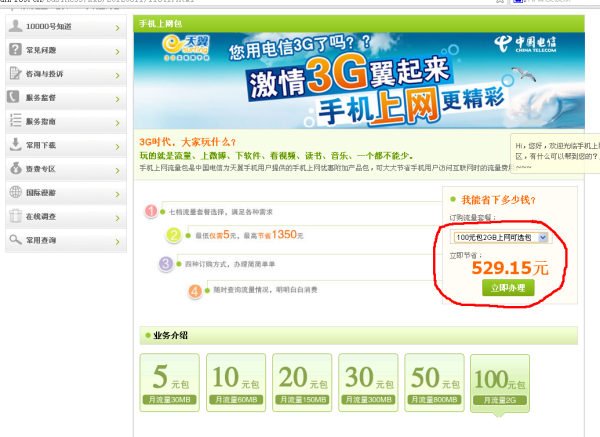Click the 激情3G翼起来 banner image
The image size is (600, 437).
point(359,81)
